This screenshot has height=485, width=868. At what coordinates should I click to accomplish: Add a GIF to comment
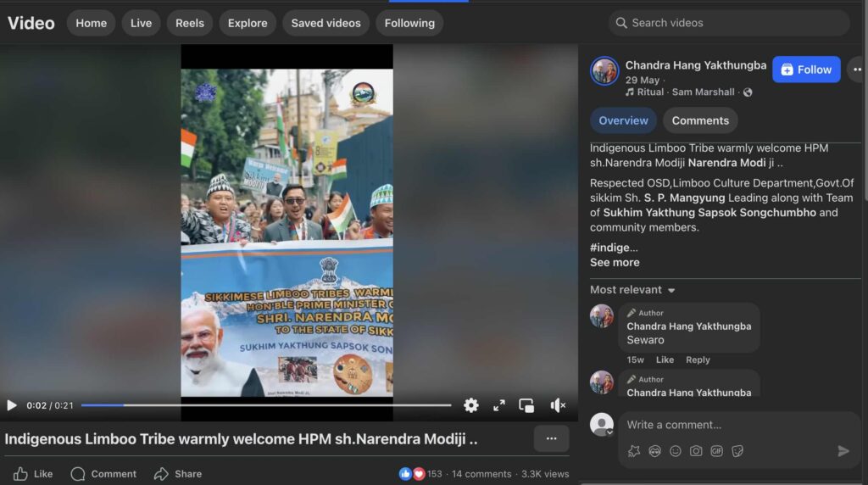pyautogui.click(x=717, y=451)
